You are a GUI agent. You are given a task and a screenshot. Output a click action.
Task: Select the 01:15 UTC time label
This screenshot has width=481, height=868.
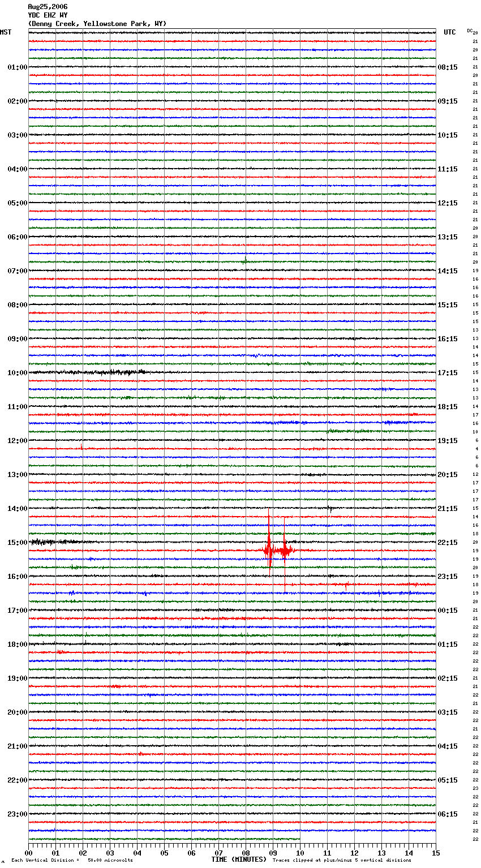(448, 644)
